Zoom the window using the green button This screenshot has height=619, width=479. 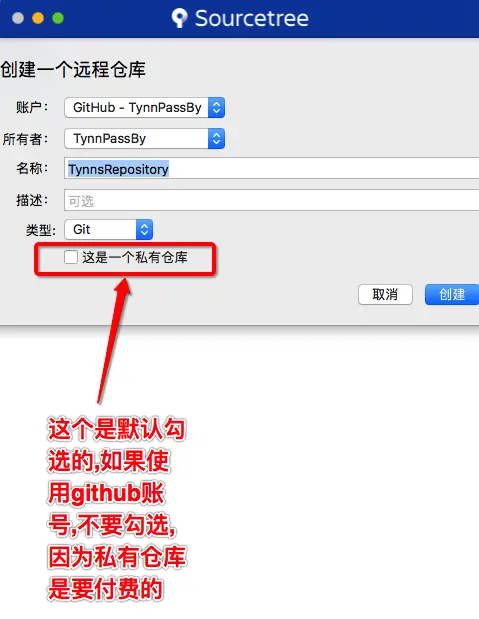point(58,18)
